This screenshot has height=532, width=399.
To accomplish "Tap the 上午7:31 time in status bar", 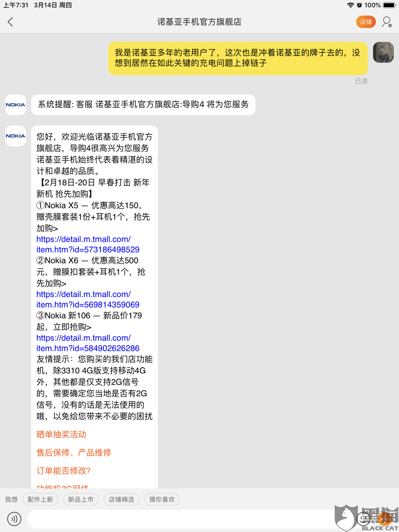I will (16, 5).
